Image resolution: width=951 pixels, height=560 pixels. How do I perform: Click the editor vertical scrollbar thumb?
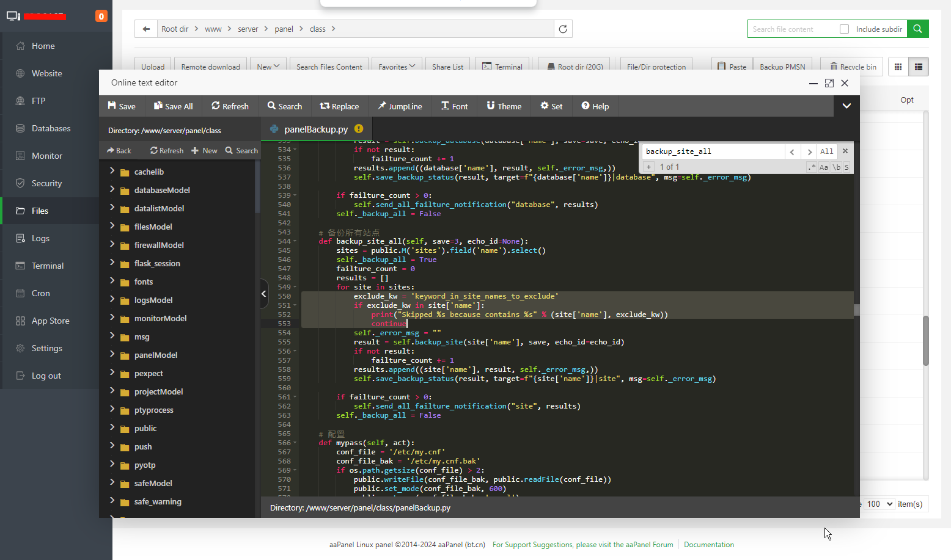coord(856,310)
